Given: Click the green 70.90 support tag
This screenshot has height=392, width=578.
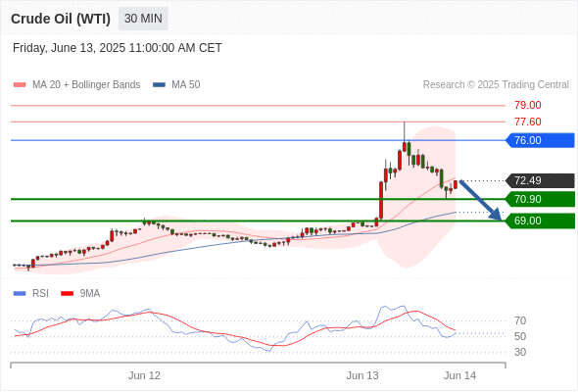Looking at the screenshot, I should 540,199.
